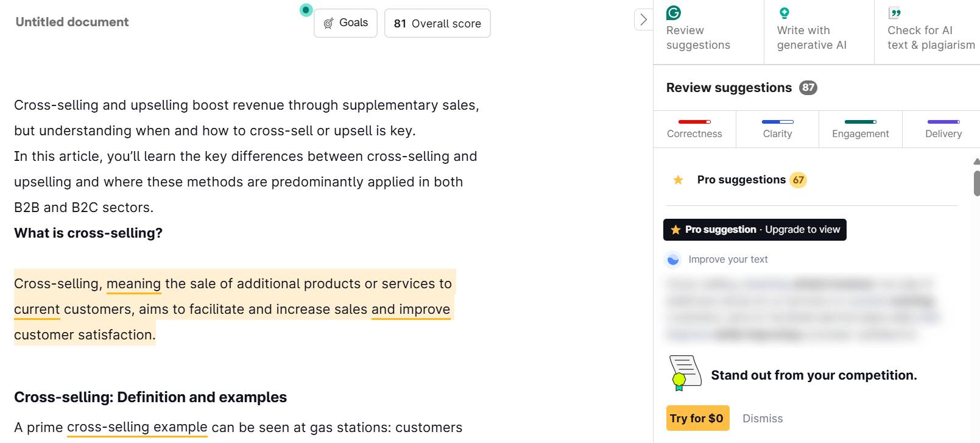Click the lightbulb icon for generative AI
Viewport: 980px width, 443px height.
click(784, 13)
